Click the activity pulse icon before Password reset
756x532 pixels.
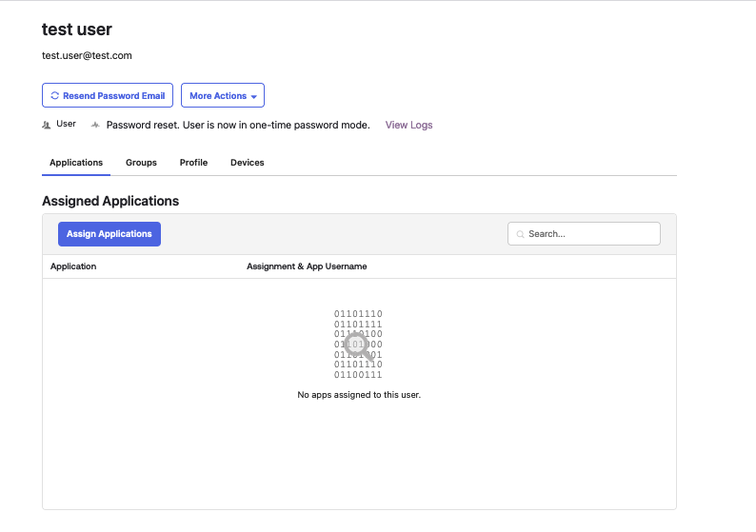tap(95, 125)
